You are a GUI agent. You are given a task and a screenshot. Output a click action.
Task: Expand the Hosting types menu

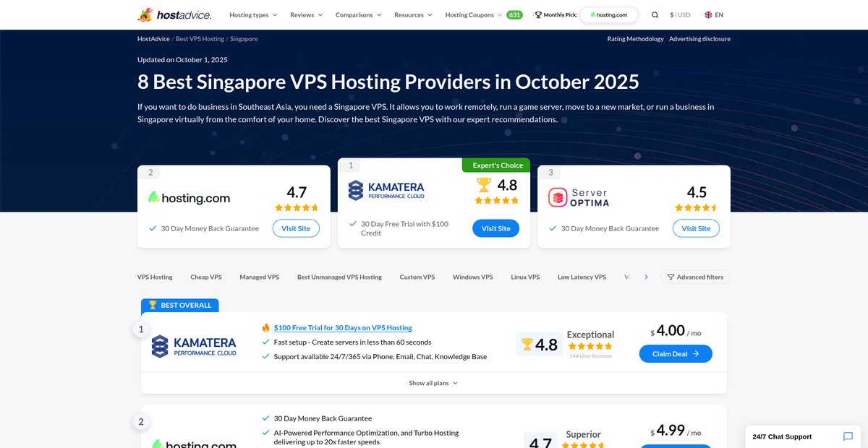[x=253, y=14]
